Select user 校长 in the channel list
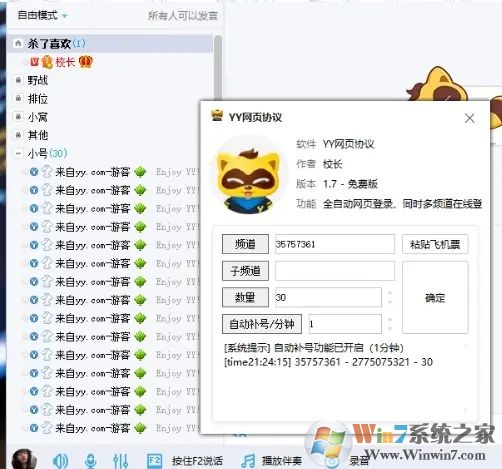Viewport: 502px width, 469px height. point(65,62)
